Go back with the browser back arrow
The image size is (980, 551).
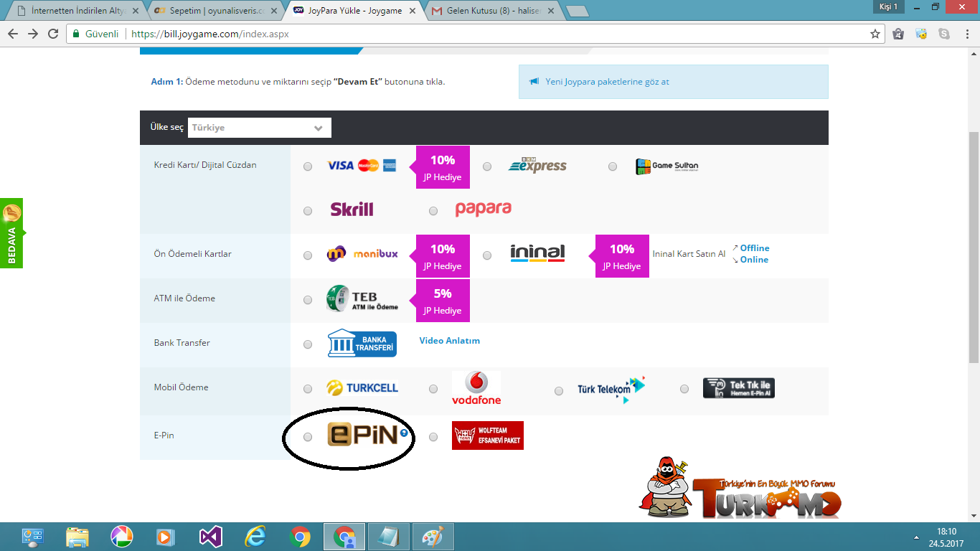14,34
